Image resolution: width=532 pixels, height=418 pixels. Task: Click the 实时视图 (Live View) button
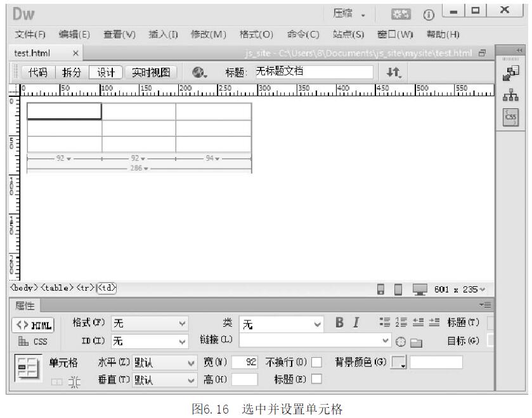click(151, 72)
